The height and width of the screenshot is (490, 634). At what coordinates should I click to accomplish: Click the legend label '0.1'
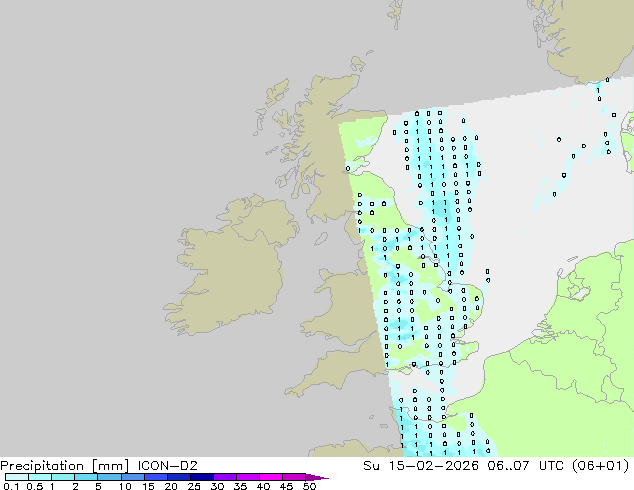point(11,486)
